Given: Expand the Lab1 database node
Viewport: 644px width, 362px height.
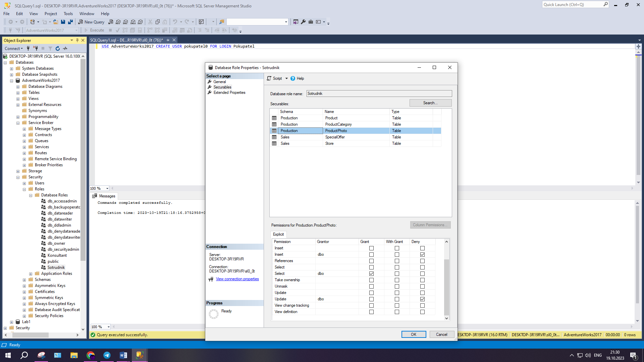Looking at the screenshot, I should click(x=11, y=322).
